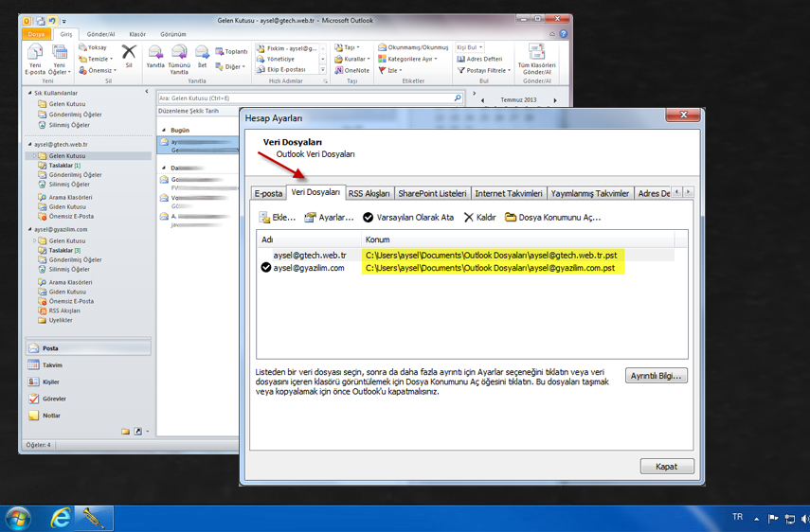Select the aysel@gyazilim.com data file row

point(465,268)
